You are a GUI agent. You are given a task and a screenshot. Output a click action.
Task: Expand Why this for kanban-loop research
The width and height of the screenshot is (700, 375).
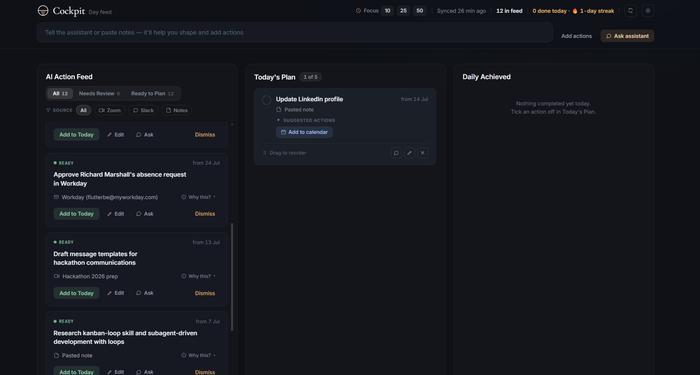(198, 355)
